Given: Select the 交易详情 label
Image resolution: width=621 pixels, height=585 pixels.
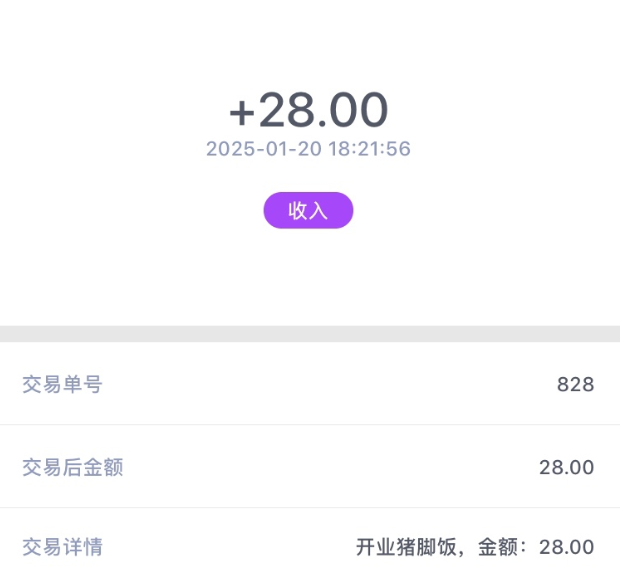Looking at the screenshot, I should tap(63, 547).
